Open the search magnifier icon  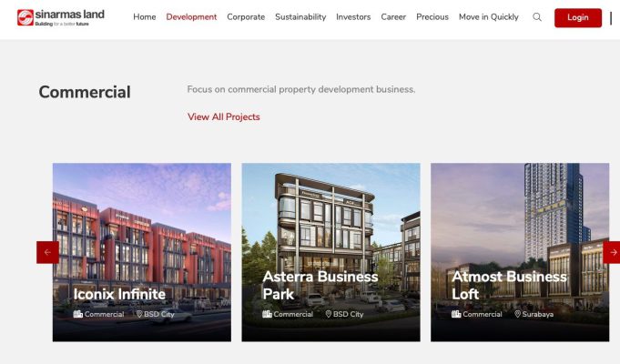click(x=537, y=17)
